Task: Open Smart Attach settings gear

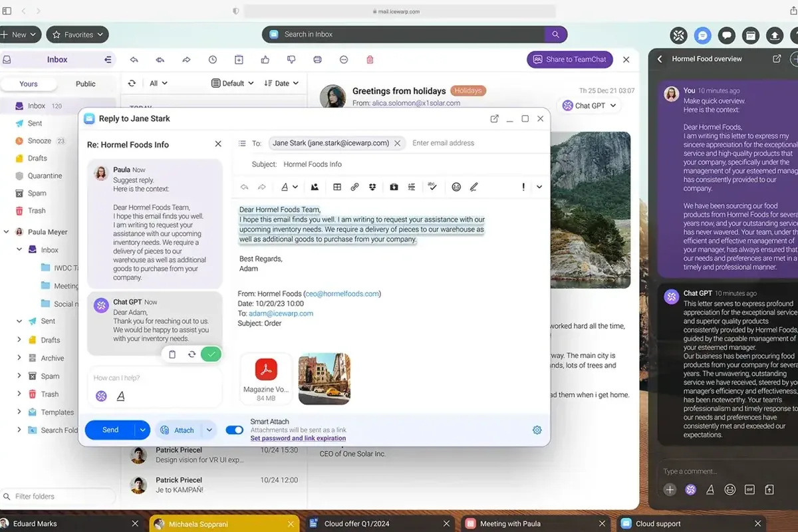Action: coord(537,430)
